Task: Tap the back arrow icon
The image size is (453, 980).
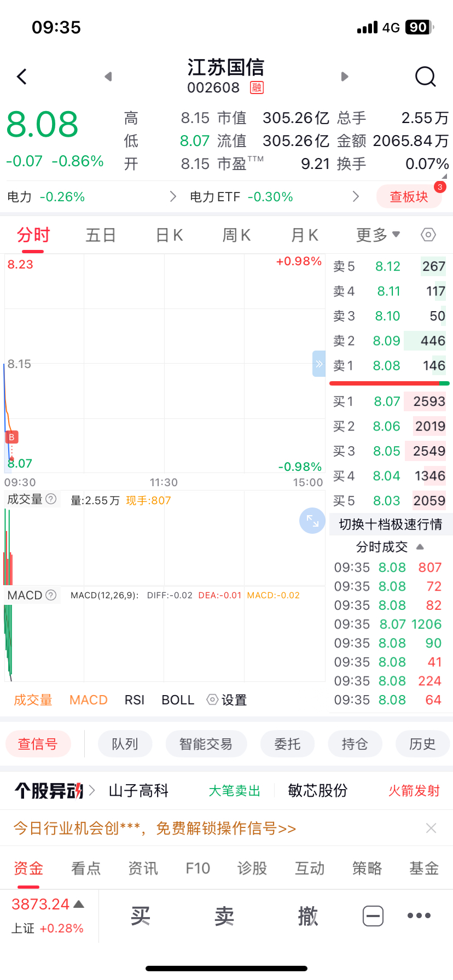Action: (22, 77)
